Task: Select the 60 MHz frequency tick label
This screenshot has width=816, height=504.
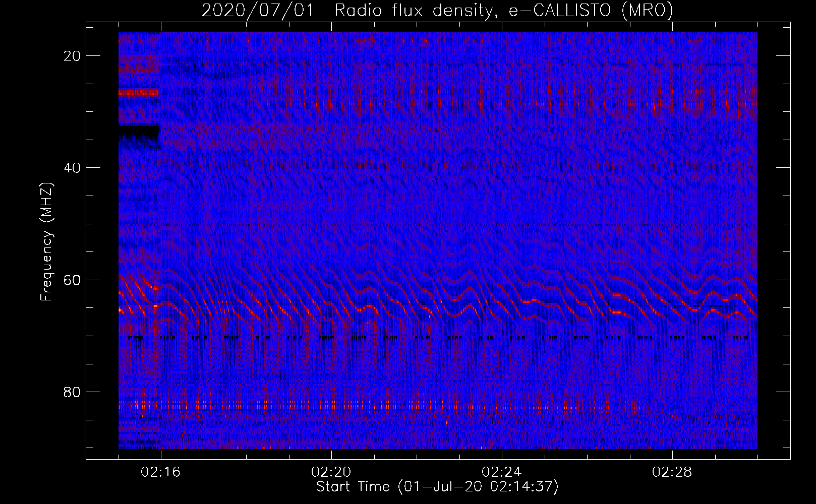Action: 72,280
